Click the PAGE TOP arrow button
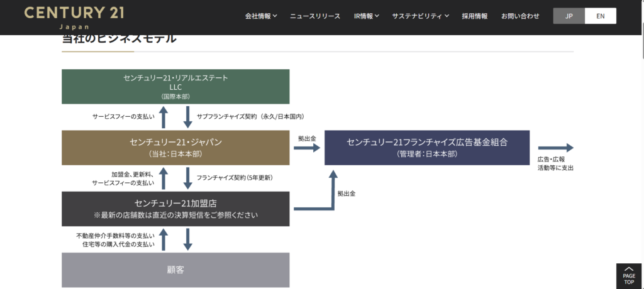This screenshot has height=289, width=644. coord(629,276)
